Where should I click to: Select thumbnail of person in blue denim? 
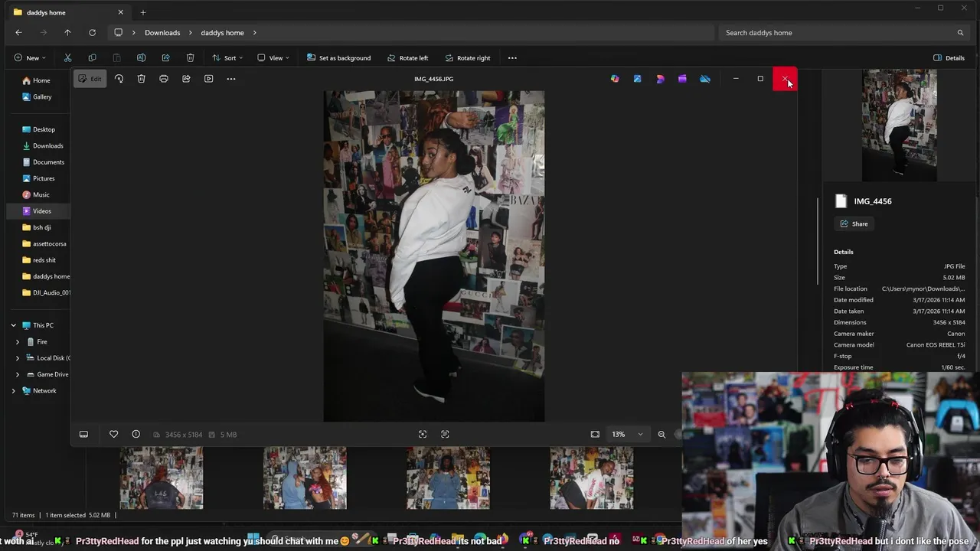(x=448, y=478)
